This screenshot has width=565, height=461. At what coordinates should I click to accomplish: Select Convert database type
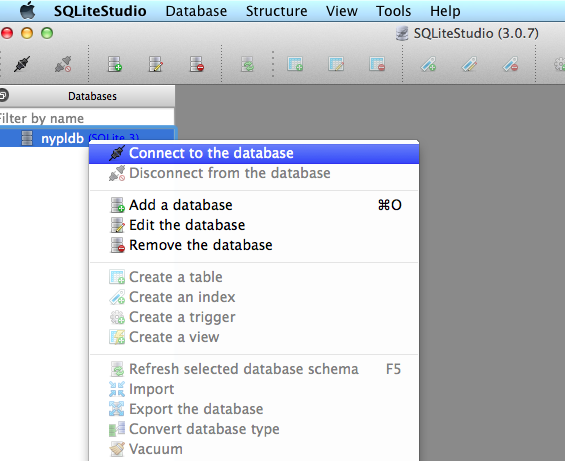254,429
